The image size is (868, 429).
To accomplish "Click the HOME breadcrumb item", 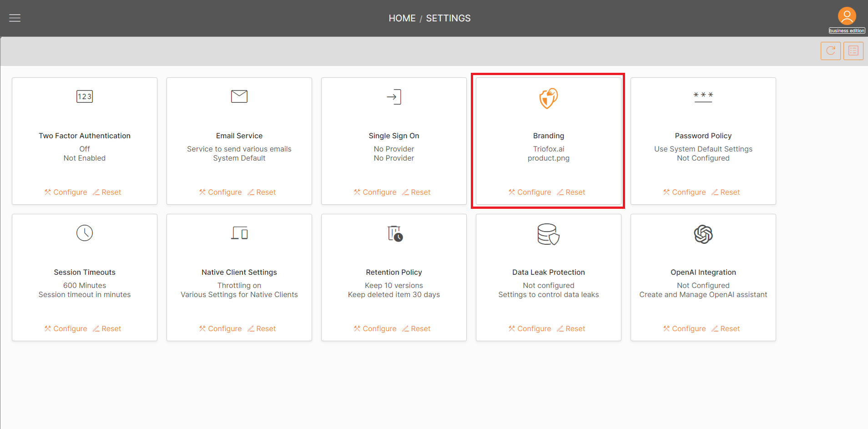I will (x=402, y=18).
